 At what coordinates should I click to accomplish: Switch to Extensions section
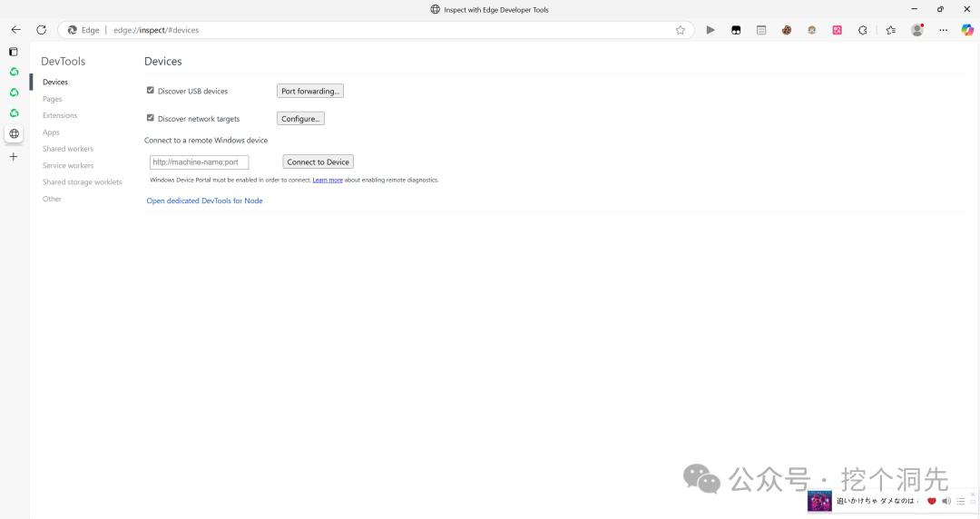coord(60,115)
